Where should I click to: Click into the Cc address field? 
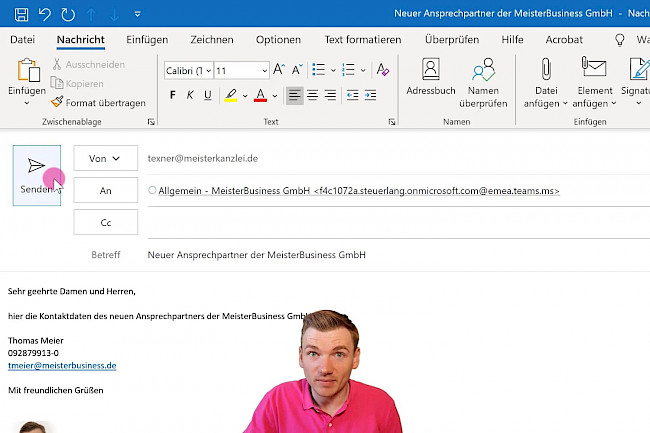399,223
